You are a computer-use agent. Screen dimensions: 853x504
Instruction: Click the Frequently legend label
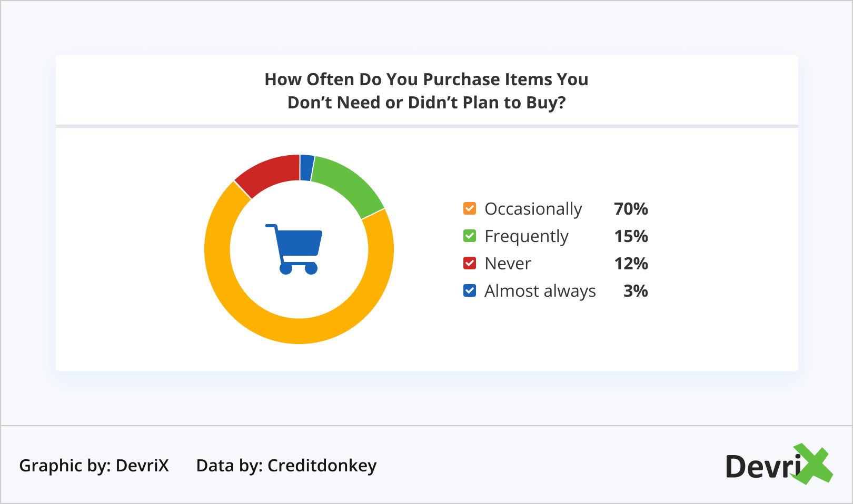click(x=526, y=236)
